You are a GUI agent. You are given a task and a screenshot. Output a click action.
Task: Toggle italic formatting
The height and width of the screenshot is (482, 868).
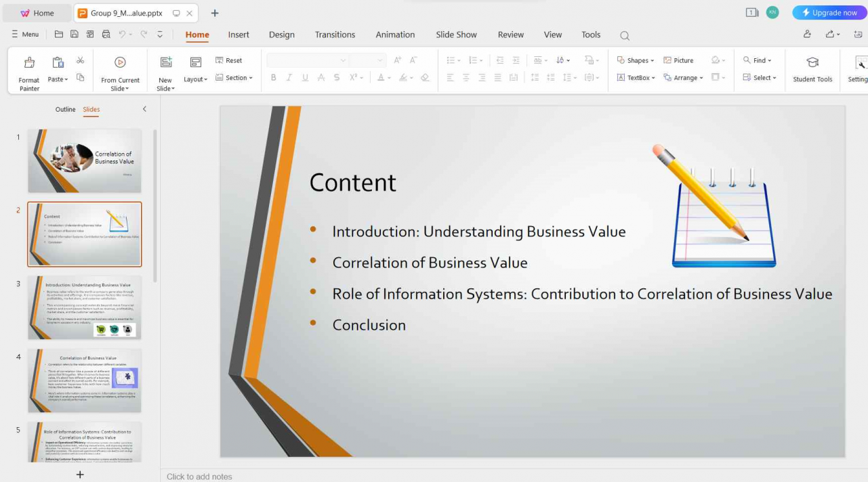[289, 77]
